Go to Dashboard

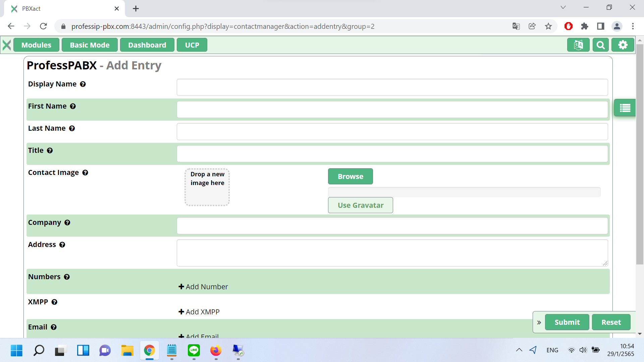(x=147, y=45)
